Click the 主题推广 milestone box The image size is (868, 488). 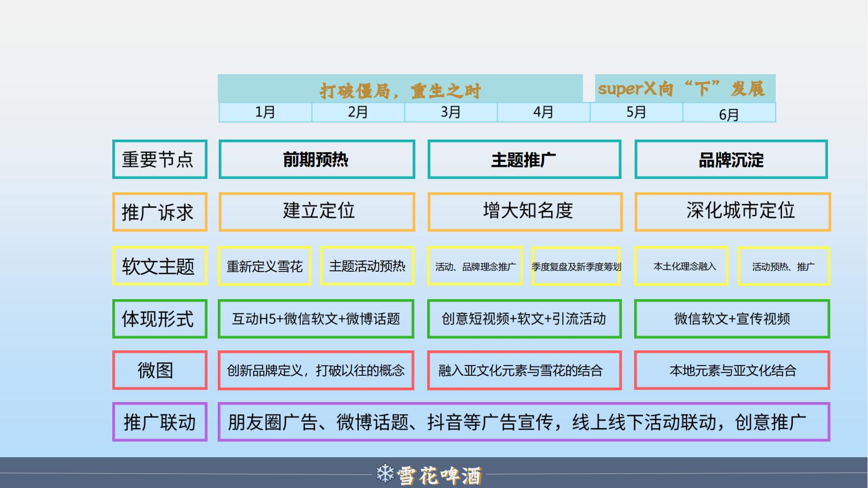(524, 159)
